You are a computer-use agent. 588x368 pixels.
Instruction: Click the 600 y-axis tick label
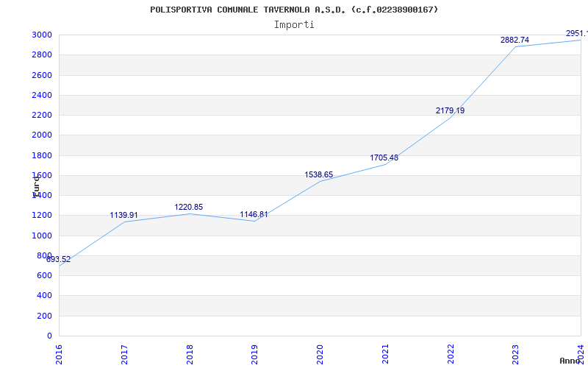45,275
